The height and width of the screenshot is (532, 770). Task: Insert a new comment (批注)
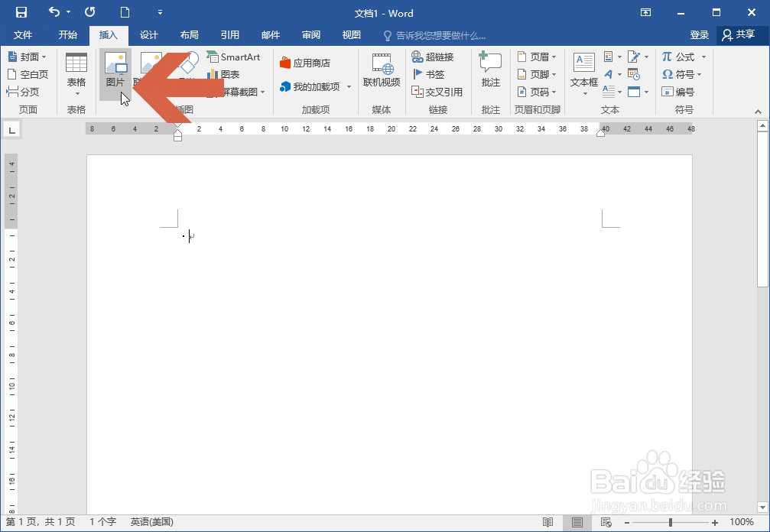(490, 73)
